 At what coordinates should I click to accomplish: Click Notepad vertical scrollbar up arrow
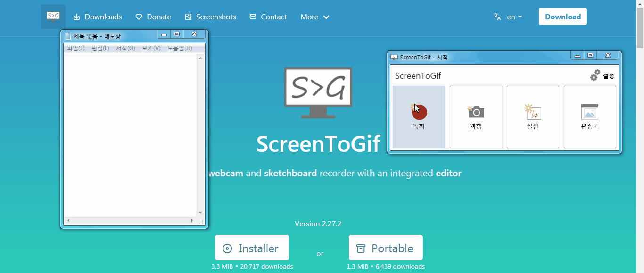(200, 58)
